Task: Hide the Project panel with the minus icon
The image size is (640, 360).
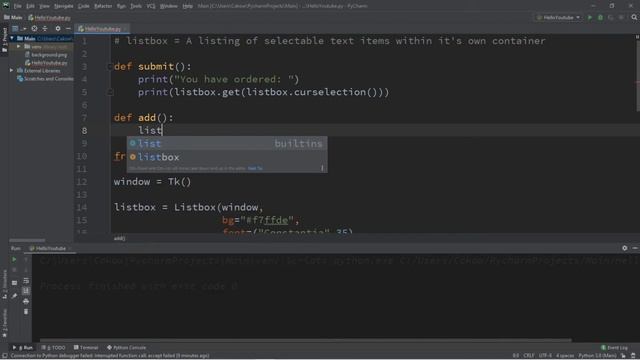Action: pyautogui.click(x=68, y=29)
